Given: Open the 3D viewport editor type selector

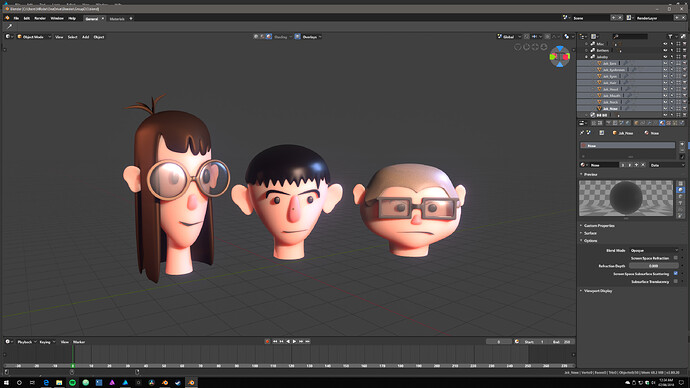Looking at the screenshot, I should tap(9, 37).
